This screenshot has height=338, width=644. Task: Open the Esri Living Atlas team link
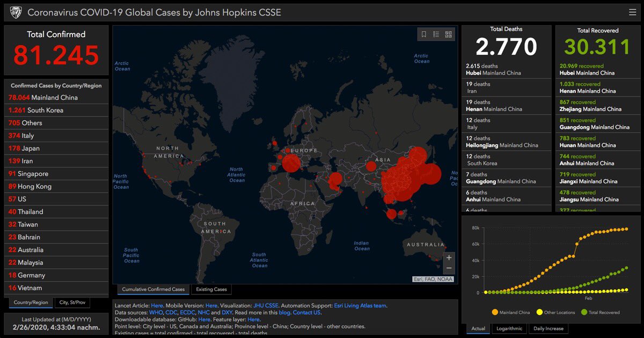pos(360,306)
